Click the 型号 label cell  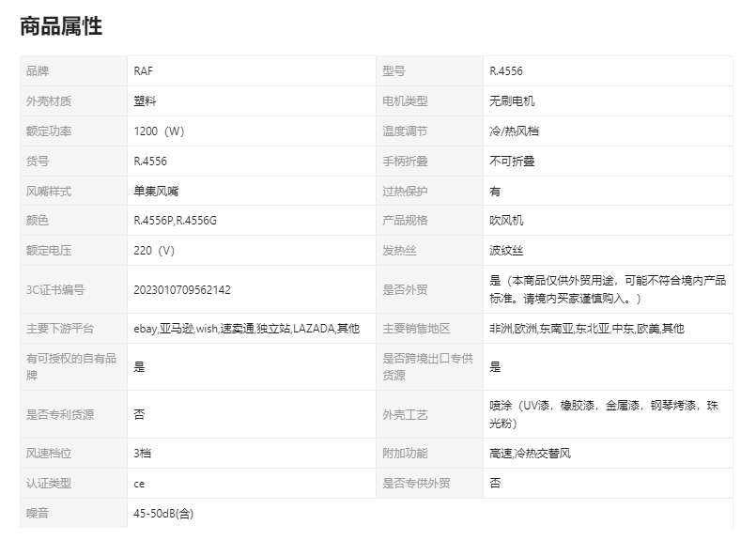tap(393, 70)
